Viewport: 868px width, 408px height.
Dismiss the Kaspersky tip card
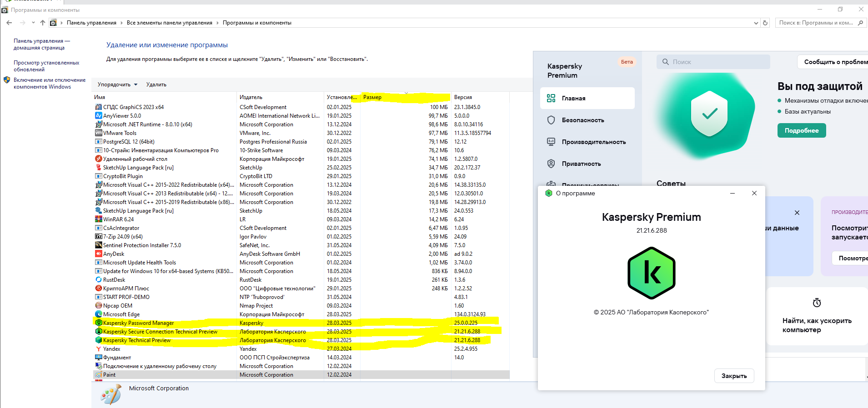click(797, 213)
